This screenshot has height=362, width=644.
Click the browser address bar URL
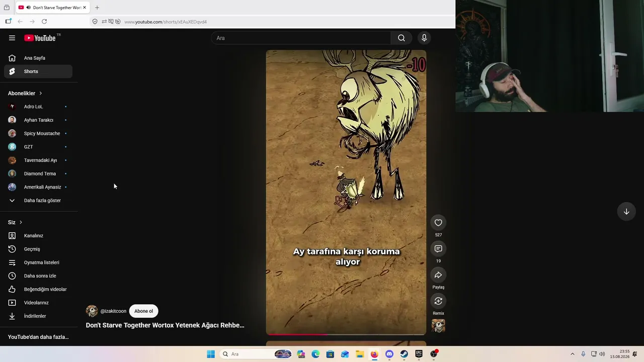[x=166, y=22]
